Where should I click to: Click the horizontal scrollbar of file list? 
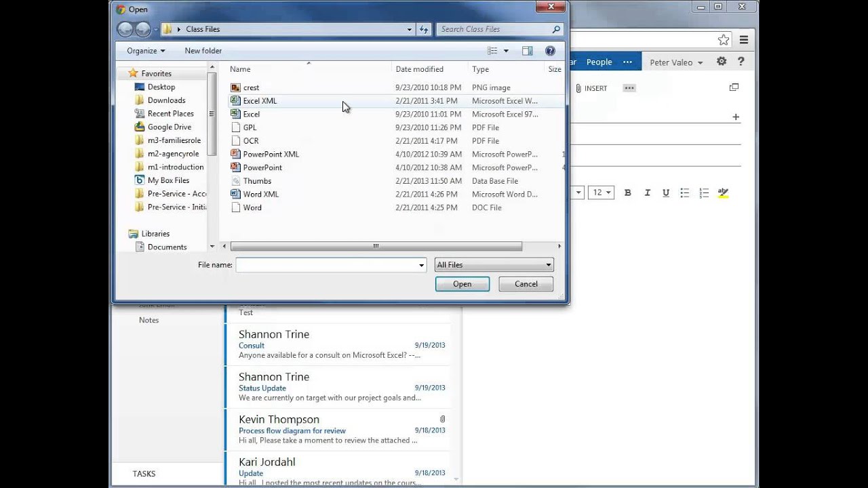point(376,246)
